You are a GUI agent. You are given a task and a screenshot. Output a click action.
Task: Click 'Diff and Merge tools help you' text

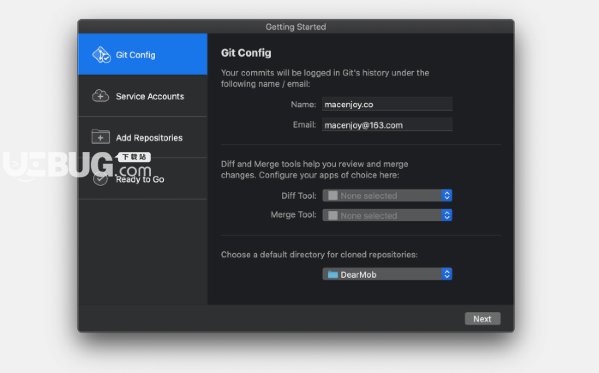314,169
